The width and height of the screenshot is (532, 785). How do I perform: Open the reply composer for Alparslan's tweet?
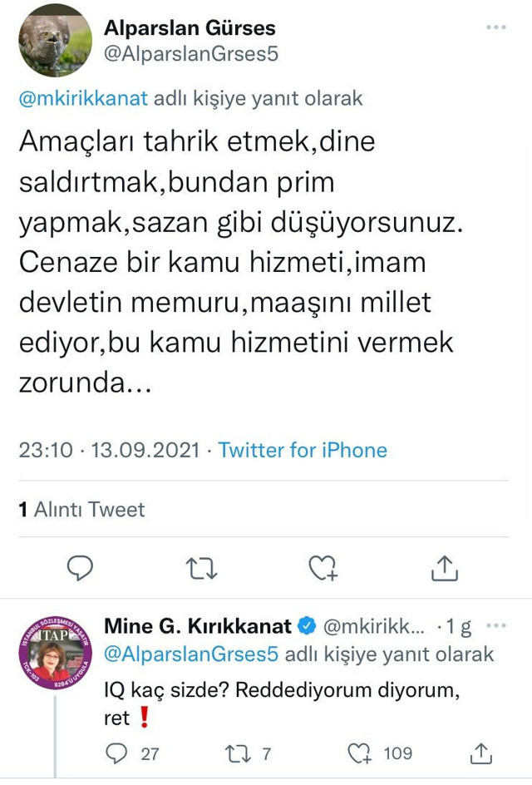pos(79,568)
